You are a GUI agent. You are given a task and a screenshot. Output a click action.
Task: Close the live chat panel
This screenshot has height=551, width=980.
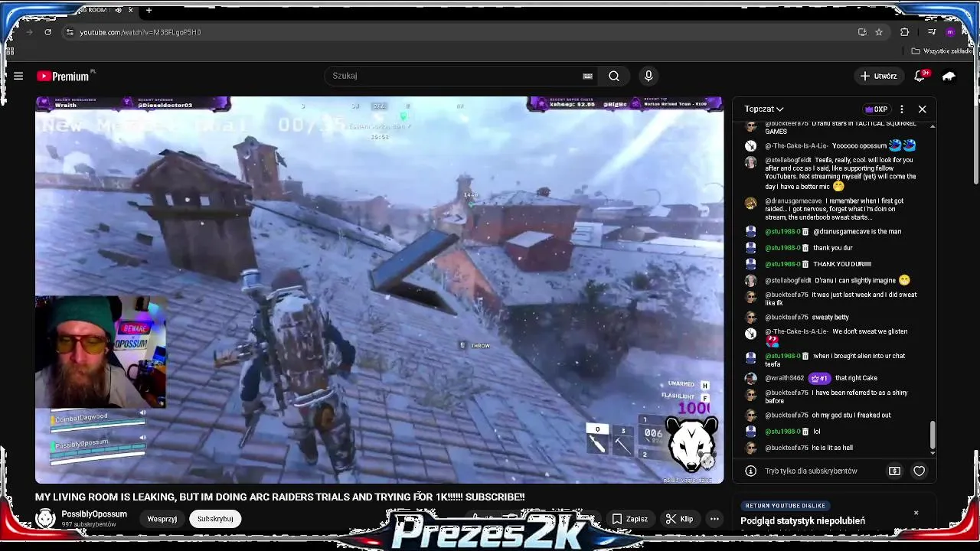tap(922, 109)
